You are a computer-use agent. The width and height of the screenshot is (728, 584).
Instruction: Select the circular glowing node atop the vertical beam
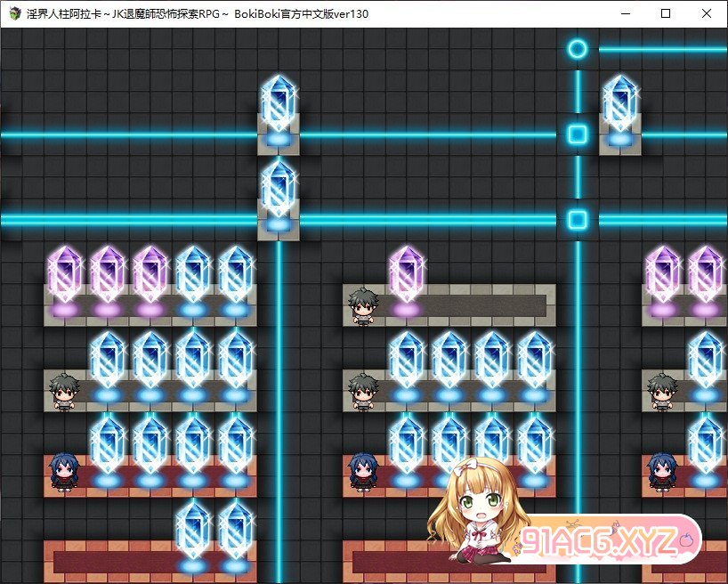(x=578, y=49)
